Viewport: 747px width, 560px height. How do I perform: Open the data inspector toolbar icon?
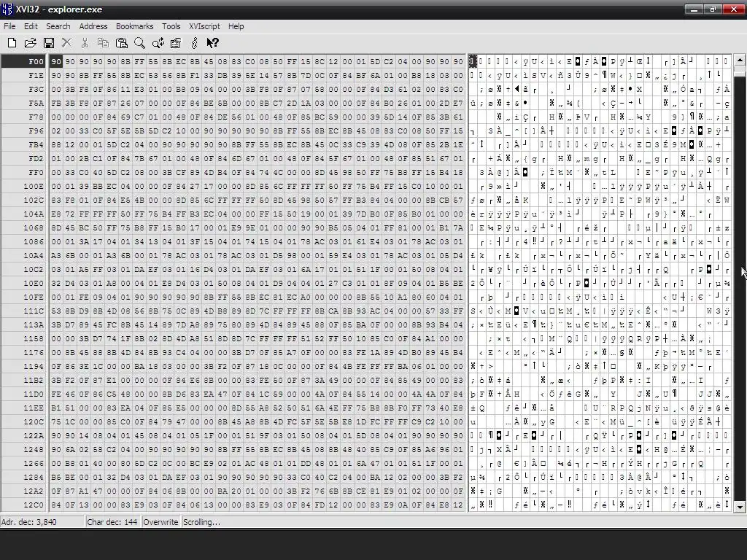176,43
